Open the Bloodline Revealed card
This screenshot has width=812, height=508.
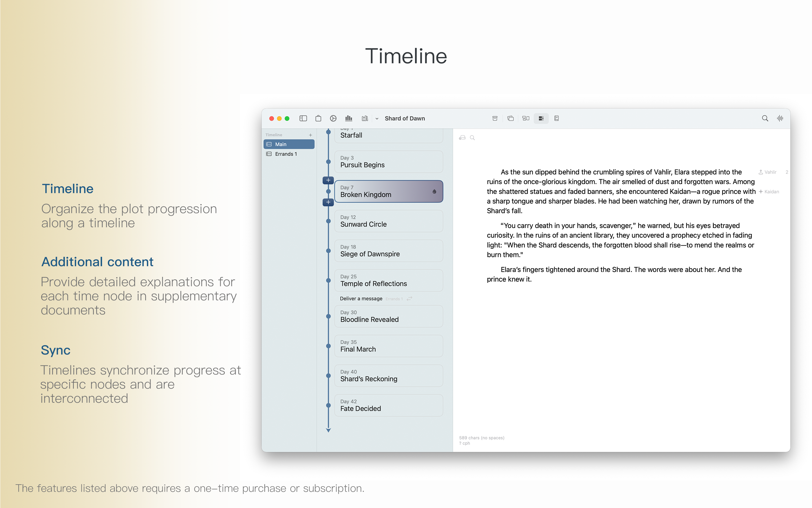(389, 316)
